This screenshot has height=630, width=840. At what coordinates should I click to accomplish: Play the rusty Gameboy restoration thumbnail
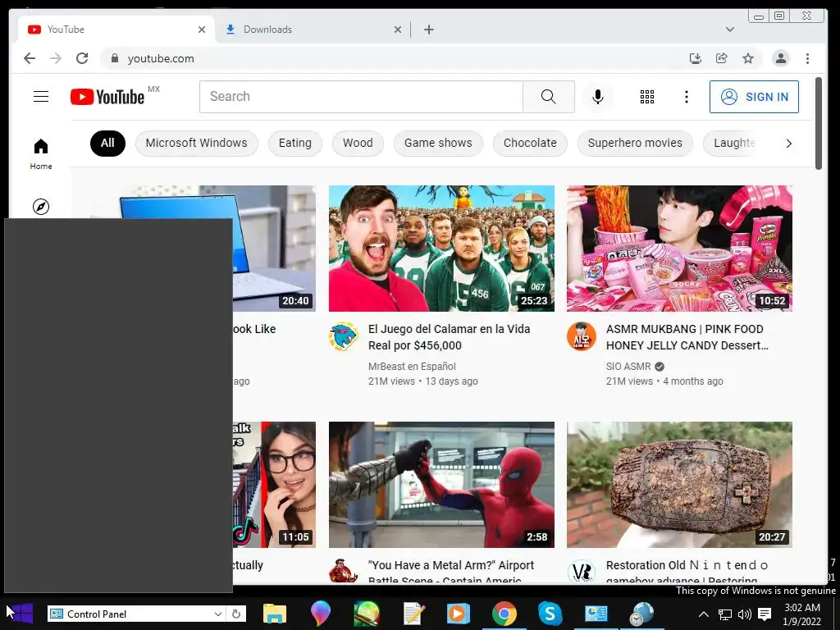679,484
